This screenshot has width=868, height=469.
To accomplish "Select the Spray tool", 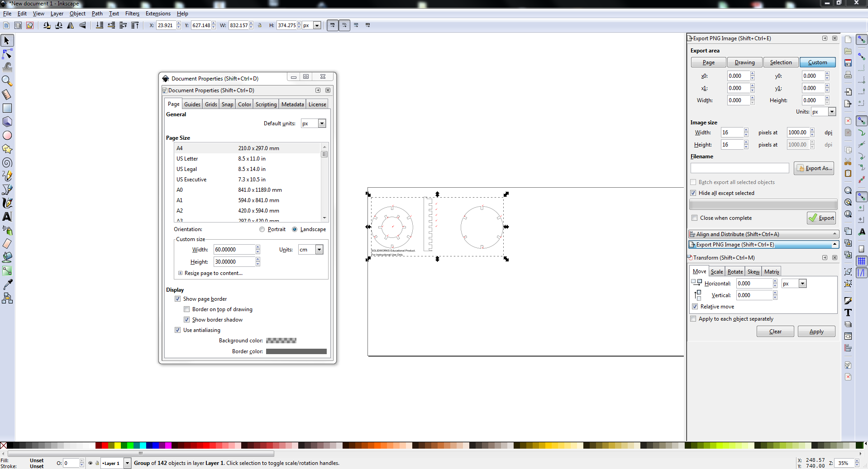I will pos(7,230).
